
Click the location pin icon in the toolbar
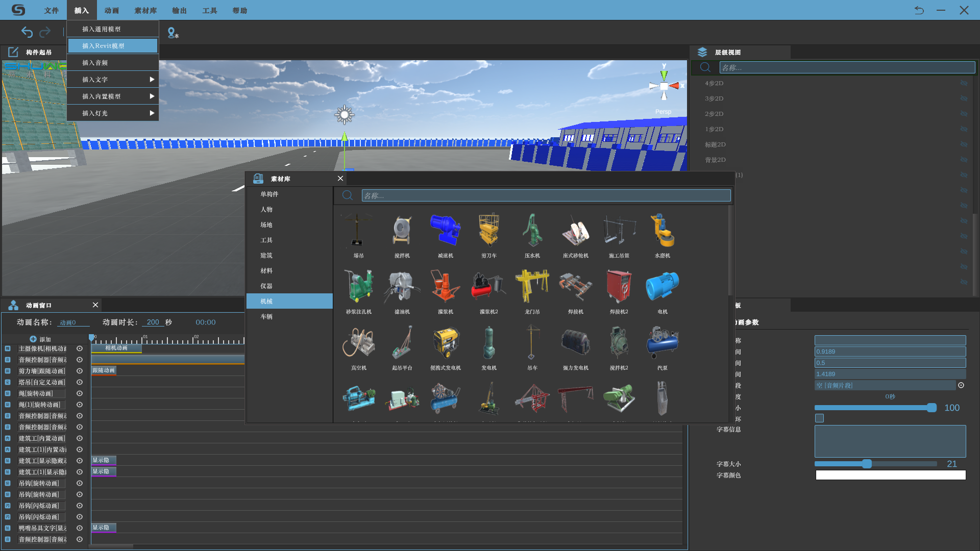[x=172, y=32]
